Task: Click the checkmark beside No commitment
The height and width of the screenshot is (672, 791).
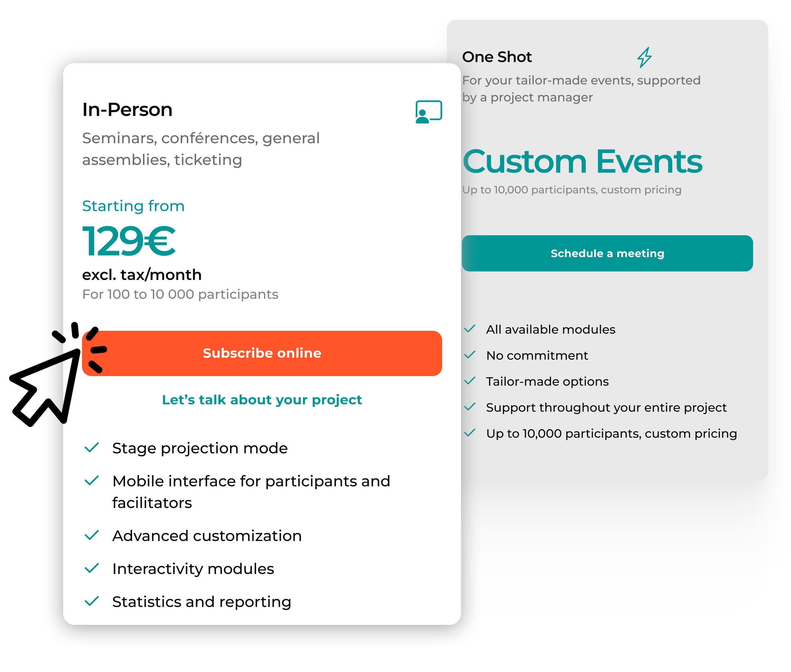Action: [470, 355]
